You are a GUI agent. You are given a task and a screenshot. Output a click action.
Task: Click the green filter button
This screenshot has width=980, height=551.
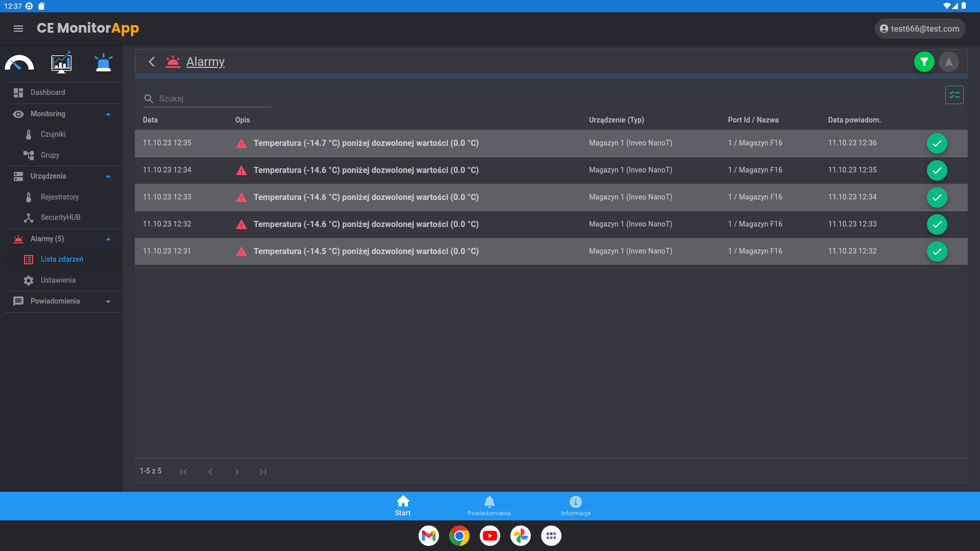[924, 62]
